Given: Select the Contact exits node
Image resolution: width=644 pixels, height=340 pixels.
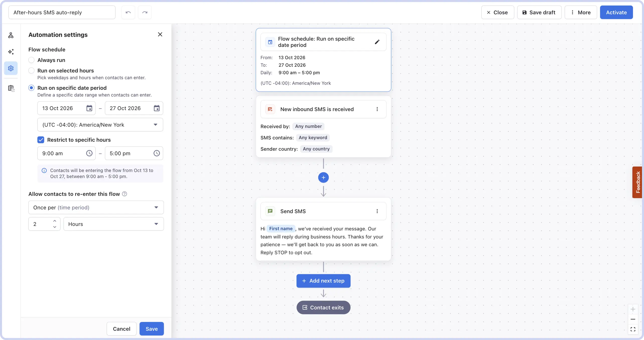Looking at the screenshot, I should 323,307.
